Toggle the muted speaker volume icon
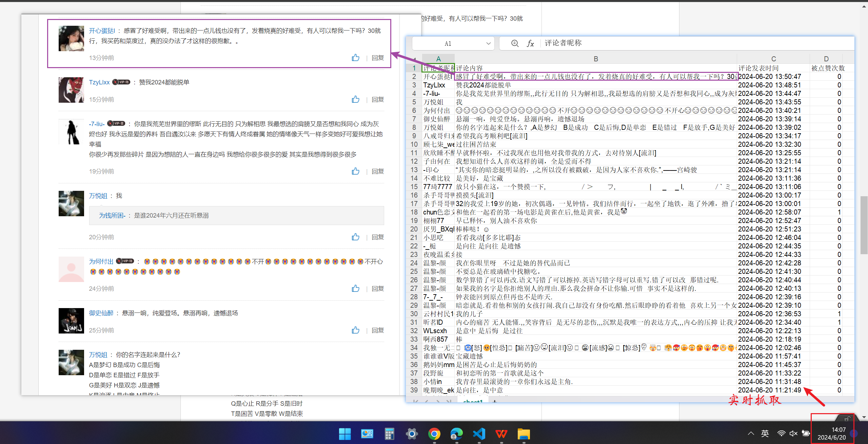The height and width of the screenshot is (444, 868). pos(793,433)
